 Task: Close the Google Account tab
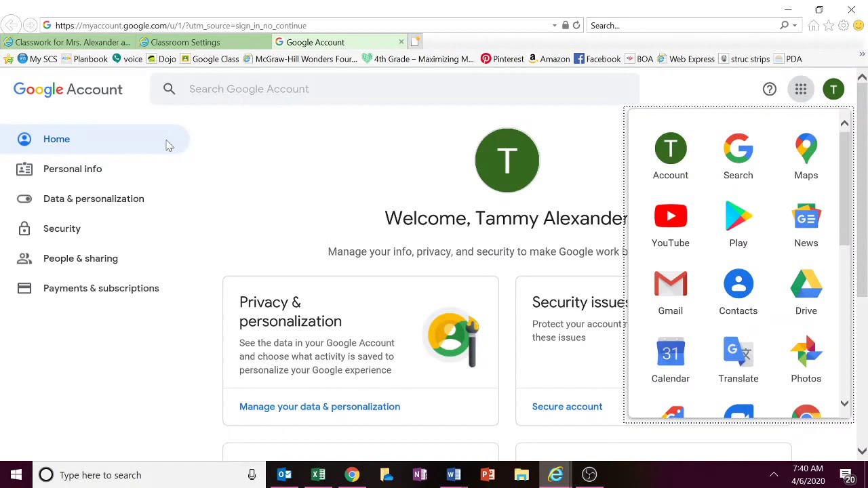[401, 42]
